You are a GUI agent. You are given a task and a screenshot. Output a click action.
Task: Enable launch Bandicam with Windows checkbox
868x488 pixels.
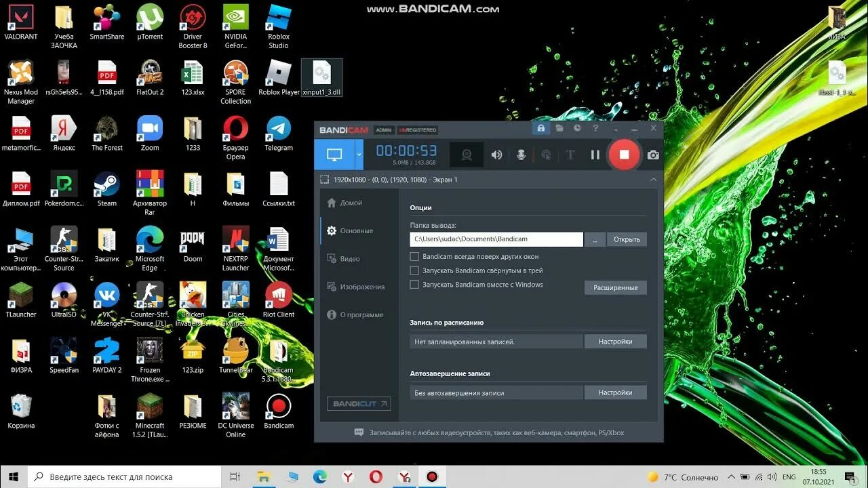pyautogui.click(x=414, y=285)
